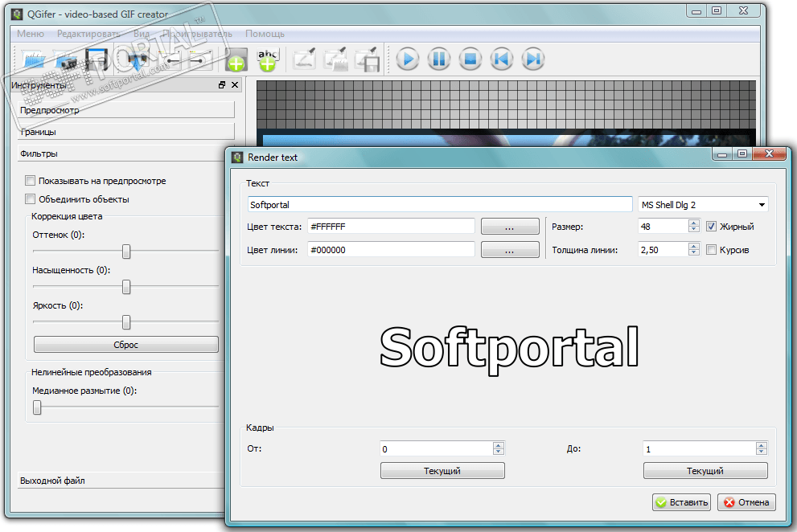Increase the До frame number
Viewport: 797px width, 532px height.
[x=762, y=445]
